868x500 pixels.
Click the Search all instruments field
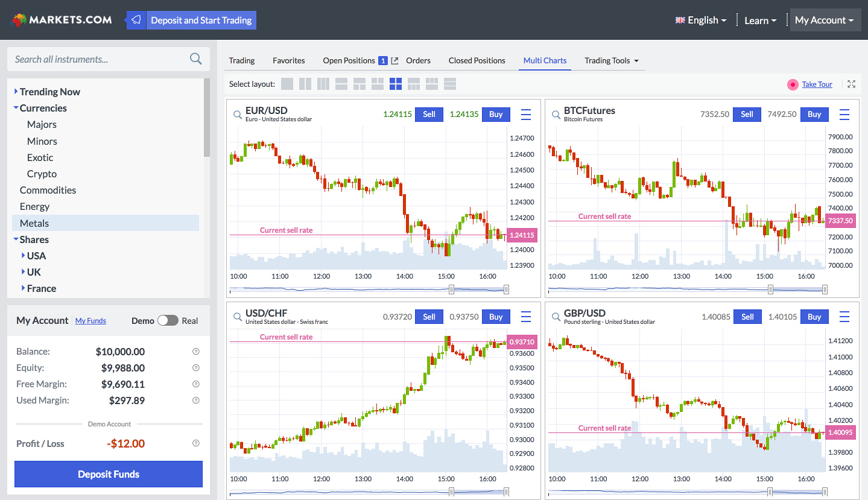pos(109,59)
